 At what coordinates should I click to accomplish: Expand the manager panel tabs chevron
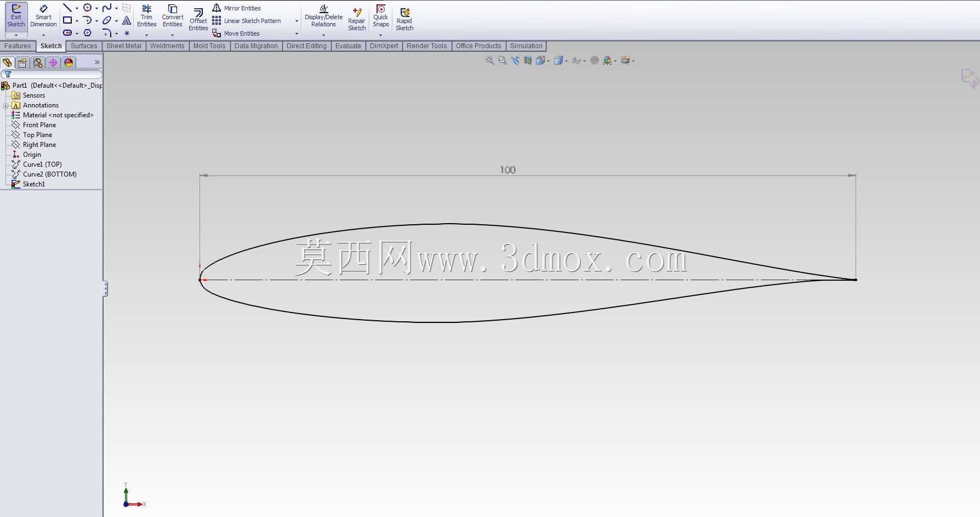97,63
